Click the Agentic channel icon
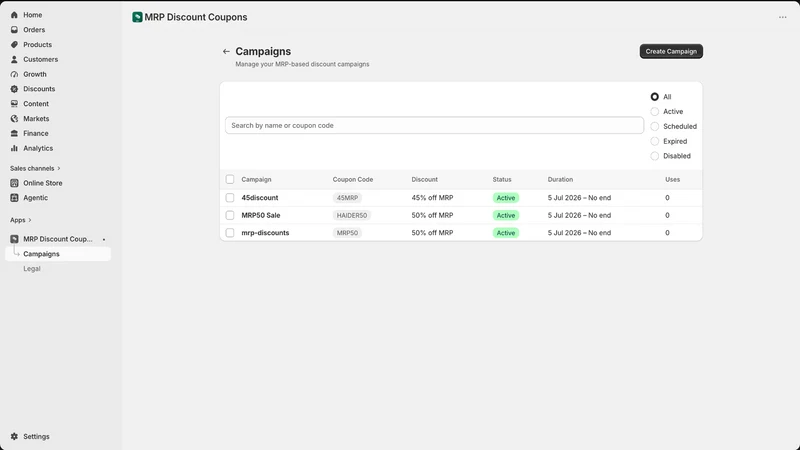The height and width of the screenshot is (450, 800). tap(14, 197)
